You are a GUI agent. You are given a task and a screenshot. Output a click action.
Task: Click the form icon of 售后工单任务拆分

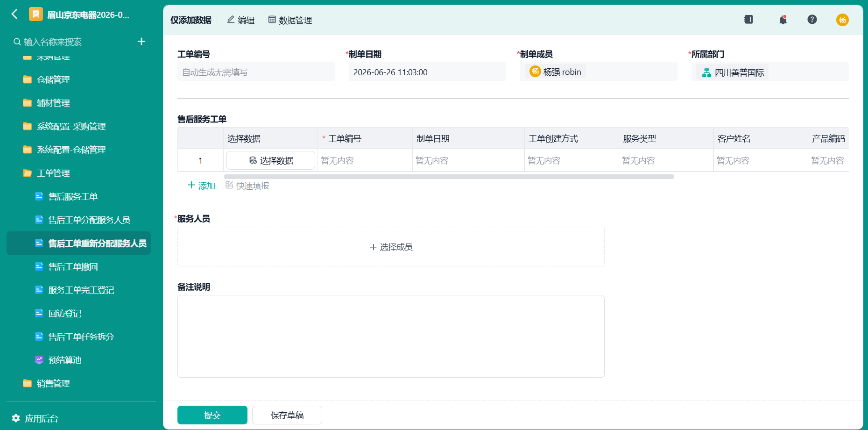(39, 337)
